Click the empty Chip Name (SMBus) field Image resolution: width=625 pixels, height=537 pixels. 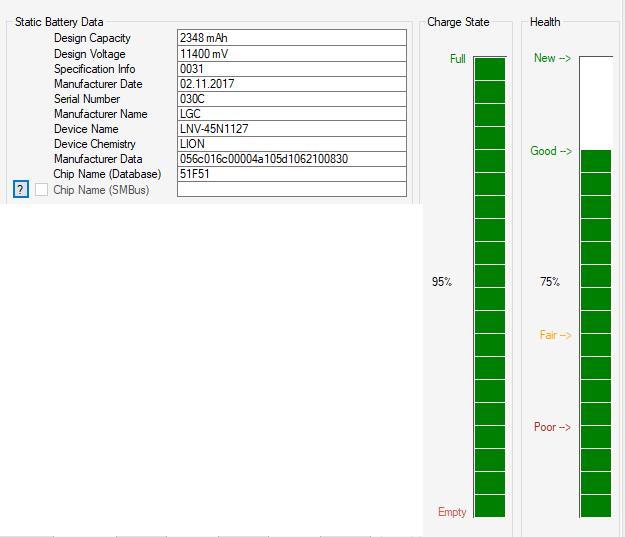[x=292, y=189]
